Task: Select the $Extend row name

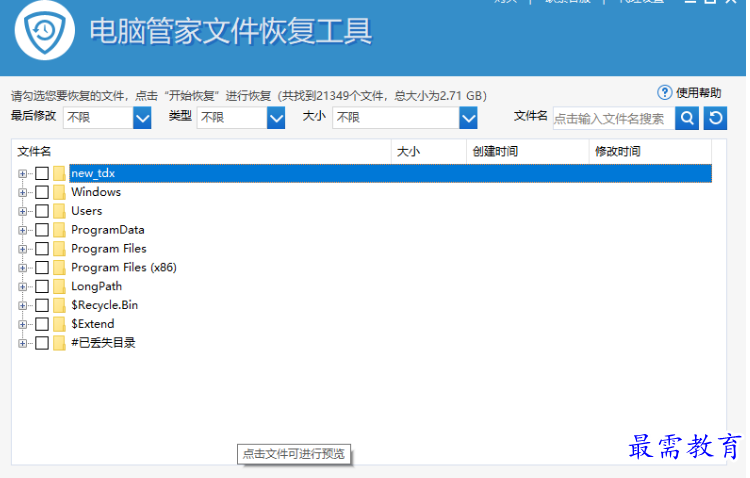Action: (93, 324)
